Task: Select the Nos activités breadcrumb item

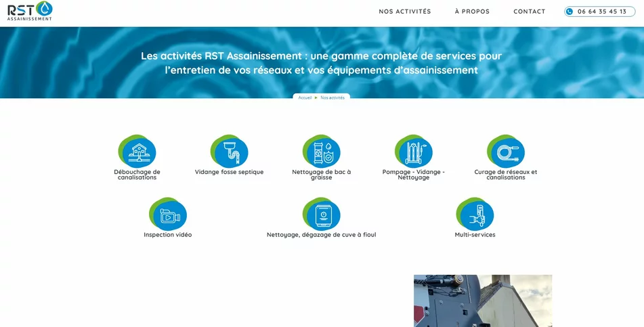Action: (x=332, y=97)
